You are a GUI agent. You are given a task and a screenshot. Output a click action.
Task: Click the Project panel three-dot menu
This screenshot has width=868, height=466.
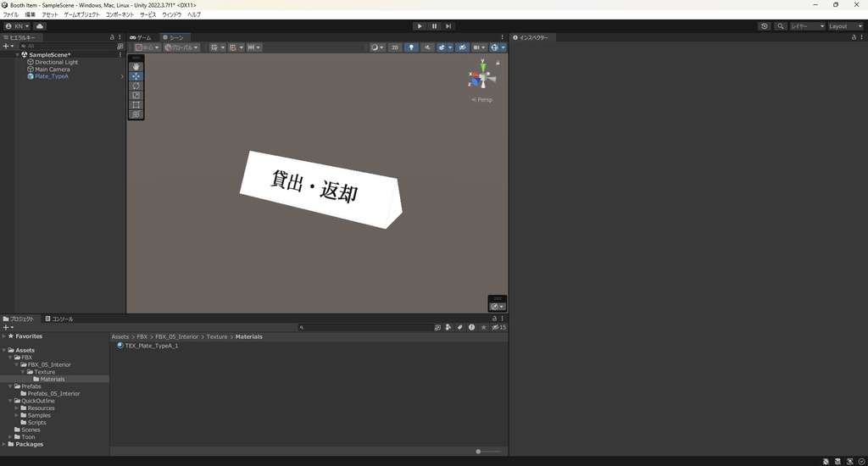(502, 319)
